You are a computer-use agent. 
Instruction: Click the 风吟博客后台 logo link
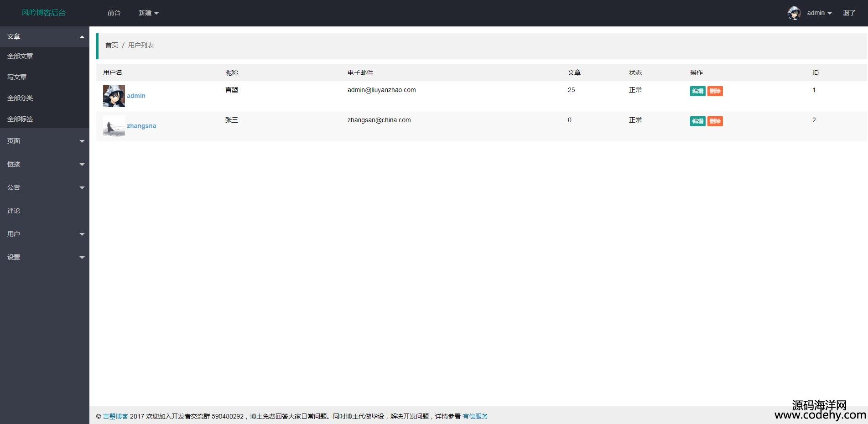click(44, 13)
